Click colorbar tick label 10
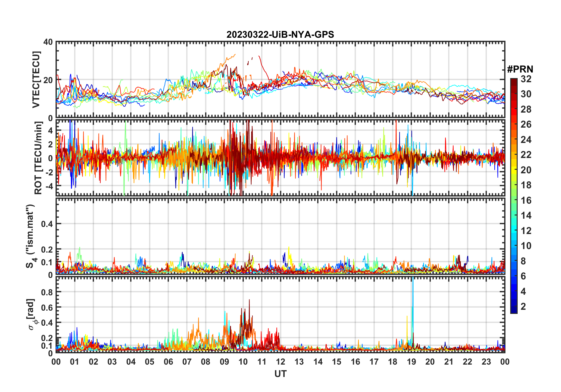This screenshot has width=561, height=392. click(526, 246)
